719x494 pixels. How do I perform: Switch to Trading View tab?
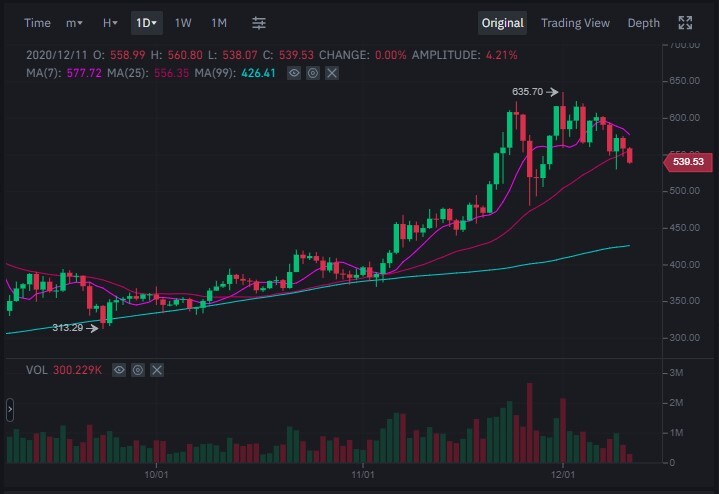tap(575, 23)
